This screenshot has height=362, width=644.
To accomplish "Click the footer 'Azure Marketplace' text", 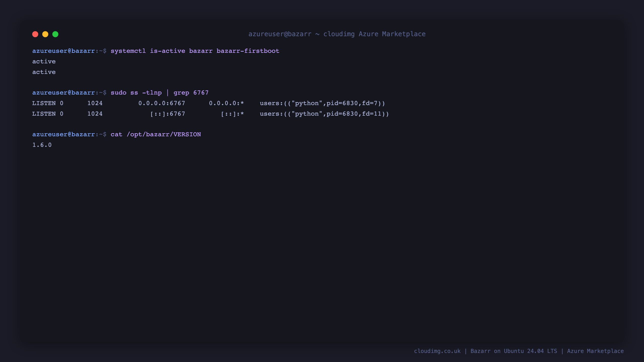I will pos(595,351).
